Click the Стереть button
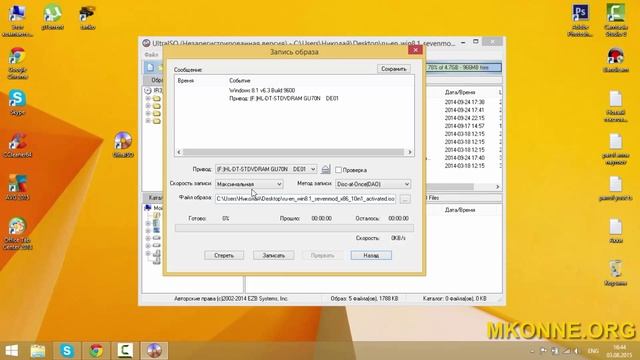Image resolution: width=640 pixels, height=360 pixels. [x=224, y=256]
